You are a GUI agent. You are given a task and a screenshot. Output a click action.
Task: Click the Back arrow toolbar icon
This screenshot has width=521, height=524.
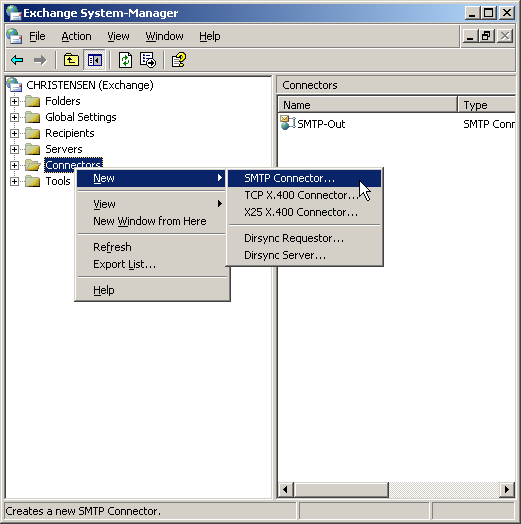pyautogui.click(x=17, y=60)
